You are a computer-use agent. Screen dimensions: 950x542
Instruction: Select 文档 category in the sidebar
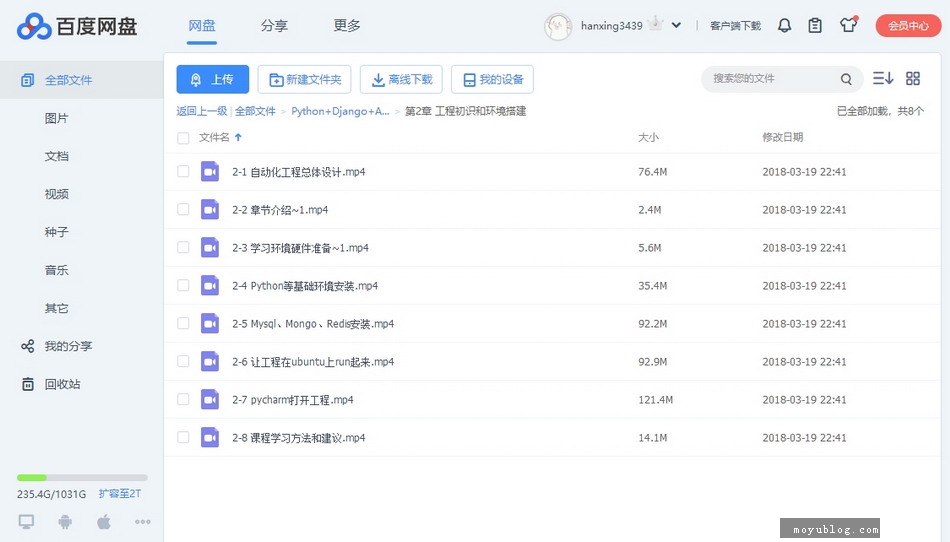click(x=56, y=156)
